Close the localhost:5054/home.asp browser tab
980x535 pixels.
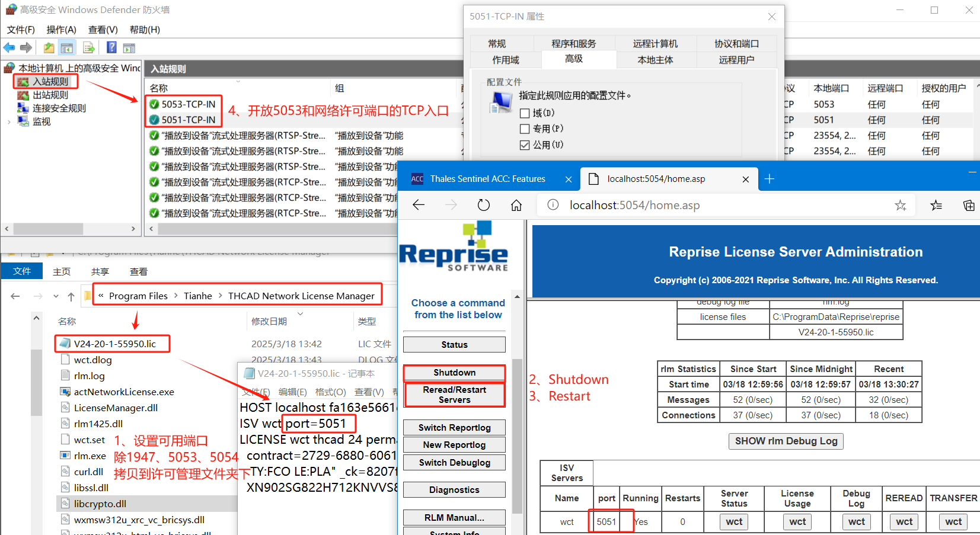point(746,179)
